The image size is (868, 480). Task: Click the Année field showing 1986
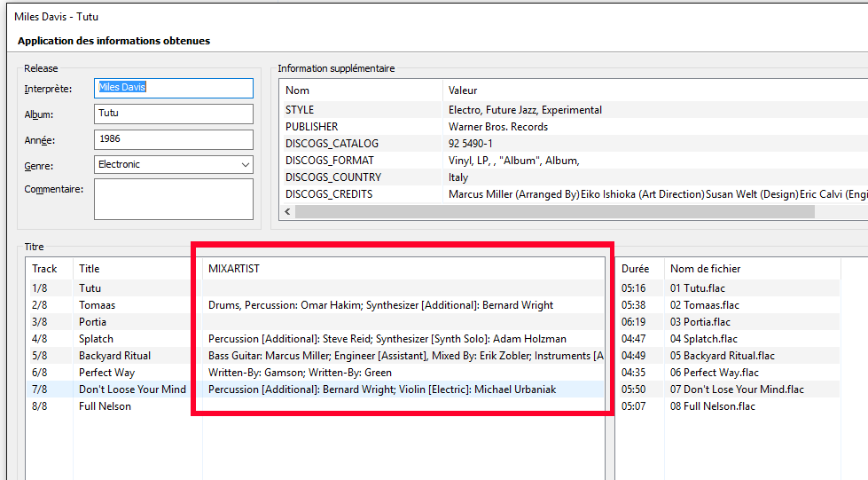tap(173, 139)
